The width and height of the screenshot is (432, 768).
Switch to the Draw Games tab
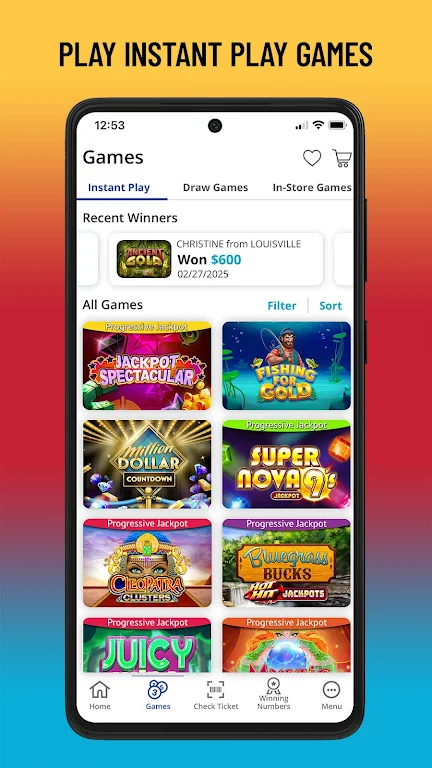click(x=216, y=188)
